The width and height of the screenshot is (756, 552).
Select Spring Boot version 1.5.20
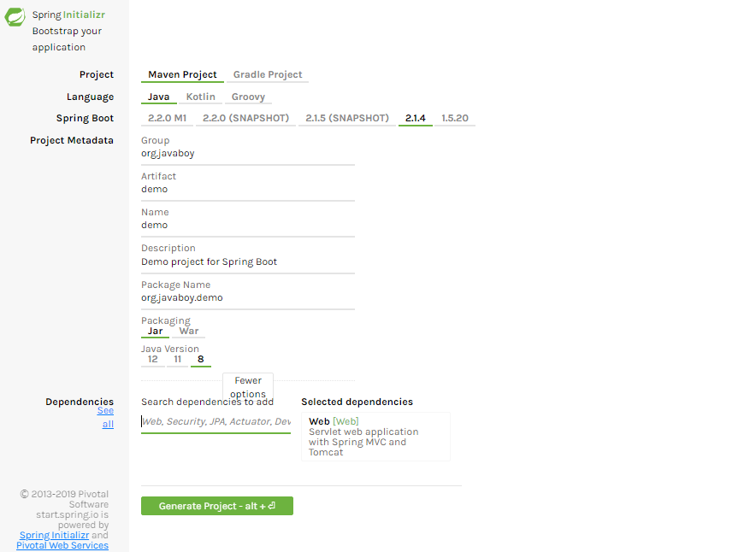click(x=455, y=118)
